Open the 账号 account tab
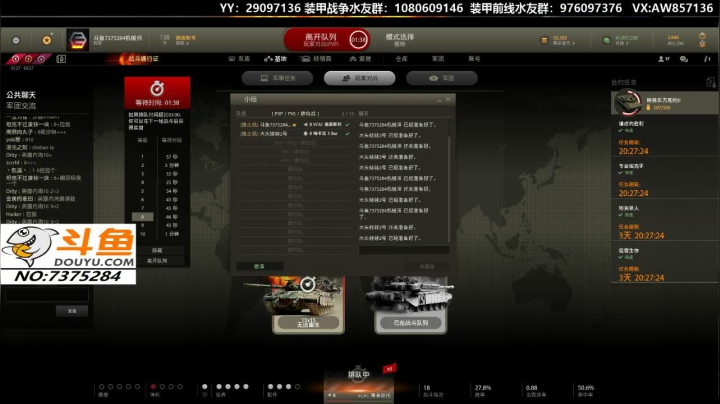Viewport: 720px width, 404px height. (x=474, y=59)
